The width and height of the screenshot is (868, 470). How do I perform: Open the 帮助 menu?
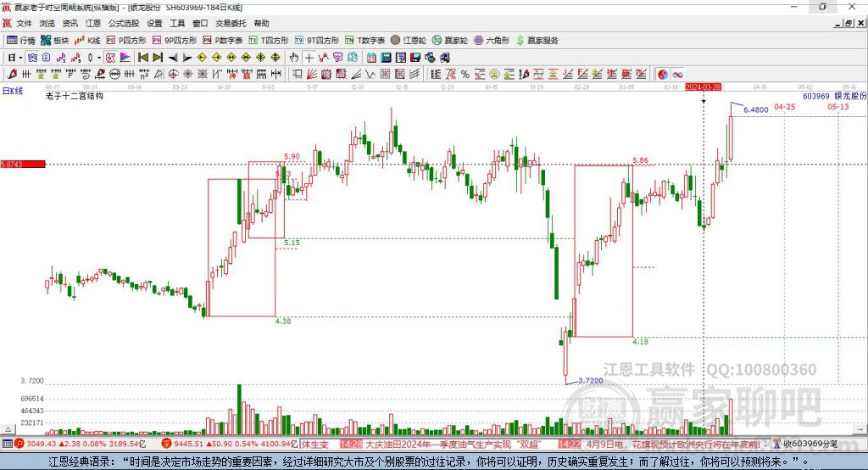click(x=261, y=23)
